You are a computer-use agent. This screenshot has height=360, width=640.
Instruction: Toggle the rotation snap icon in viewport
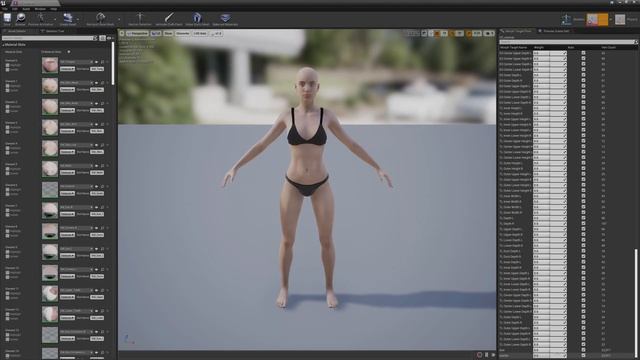(x=451, y=33)
